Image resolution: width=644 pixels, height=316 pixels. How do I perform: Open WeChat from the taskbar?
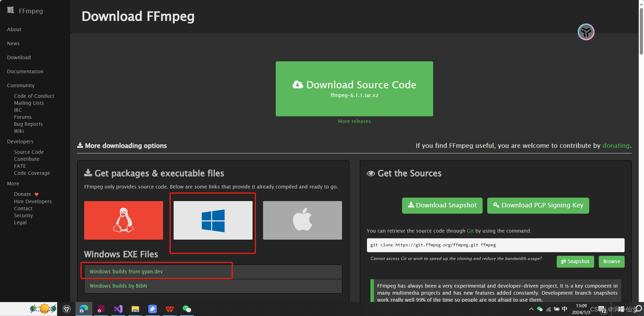coord(187,309)
